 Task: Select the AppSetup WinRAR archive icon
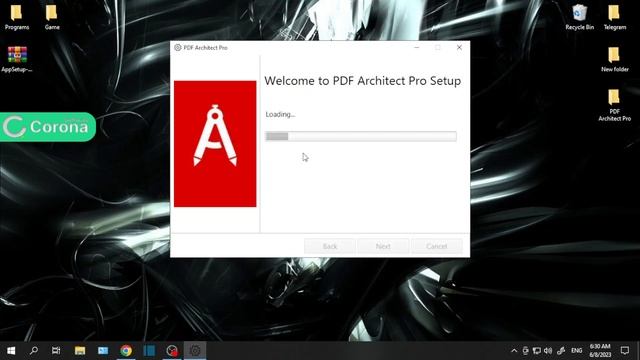click(17, 60)
